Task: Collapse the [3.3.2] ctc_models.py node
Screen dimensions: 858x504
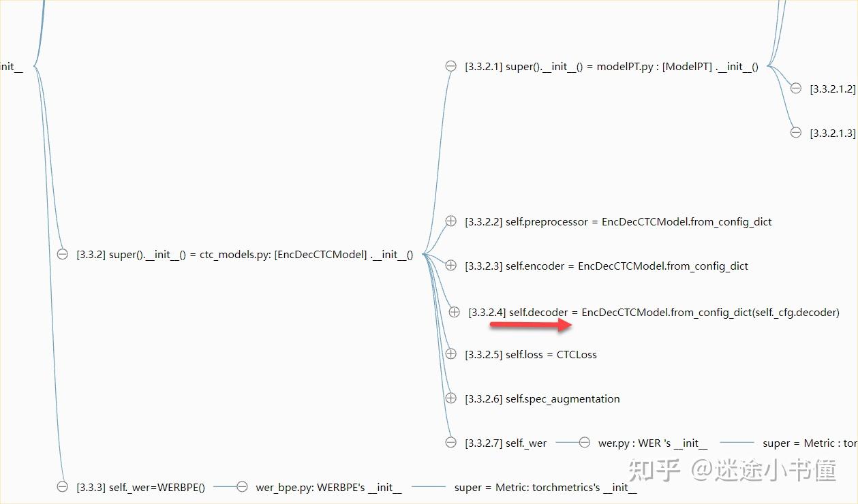Action: coord(62,254)
